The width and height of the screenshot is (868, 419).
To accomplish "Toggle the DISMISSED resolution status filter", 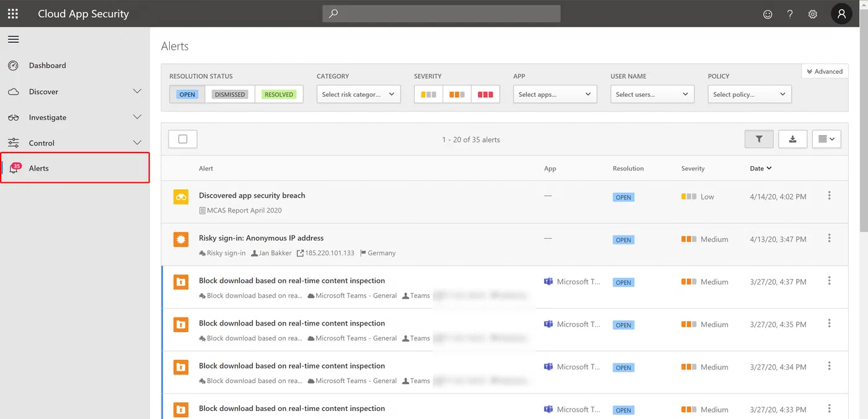I will (230, 94).
